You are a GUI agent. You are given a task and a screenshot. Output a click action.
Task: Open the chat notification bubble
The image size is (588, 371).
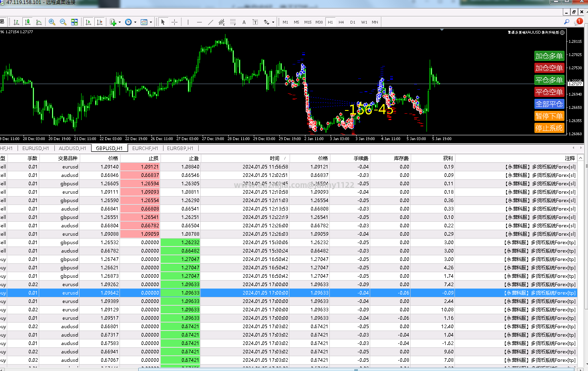point(578,22)
